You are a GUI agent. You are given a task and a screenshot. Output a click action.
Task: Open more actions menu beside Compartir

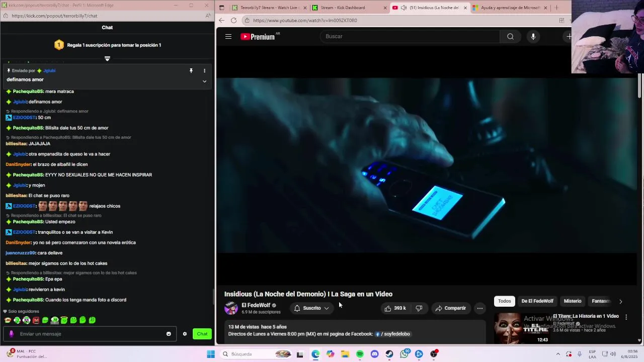(x=480, y=308)
